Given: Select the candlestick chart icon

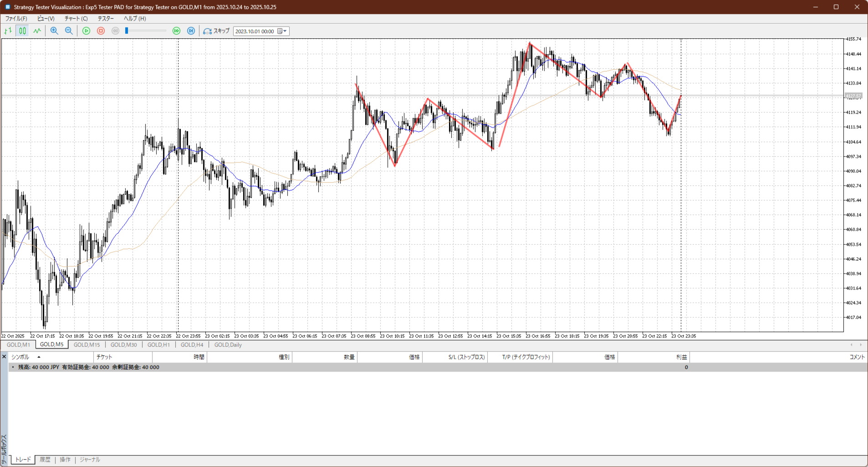Looking at the screenshot, I should click(x=22, y=31).
